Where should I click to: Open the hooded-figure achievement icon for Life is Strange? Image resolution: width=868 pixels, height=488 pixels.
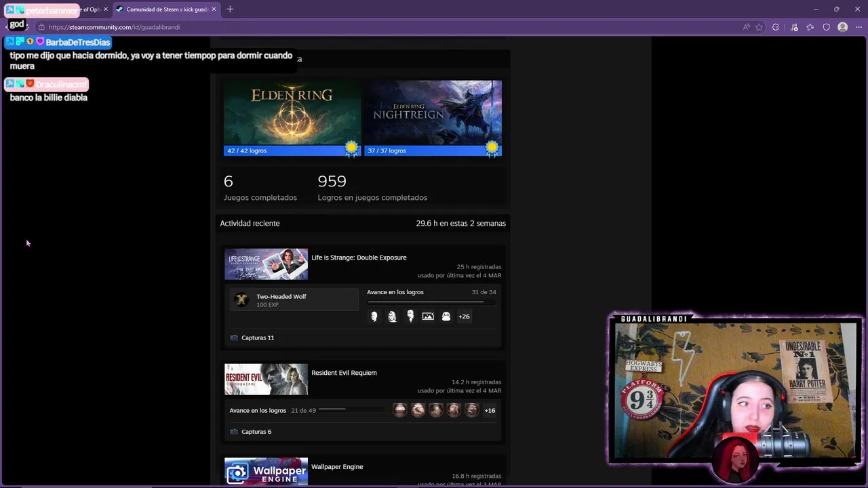pyautogui.click(x=446, y=317)
